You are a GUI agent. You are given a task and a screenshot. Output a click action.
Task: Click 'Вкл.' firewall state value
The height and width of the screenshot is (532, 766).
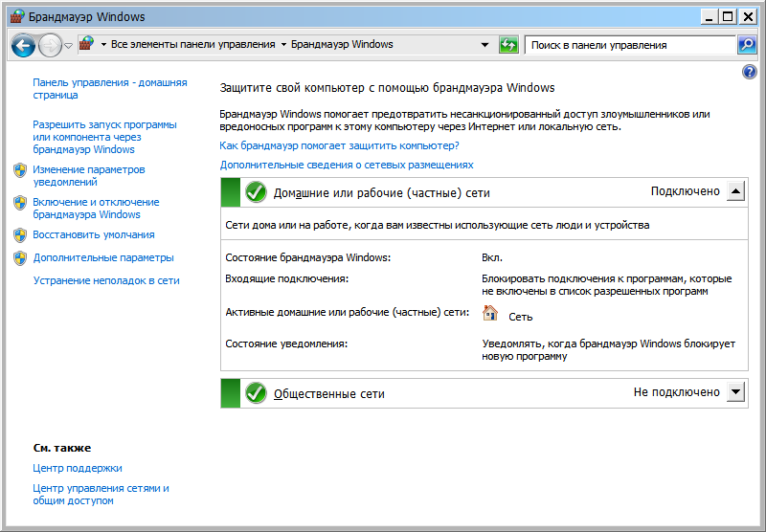[492, 257]
